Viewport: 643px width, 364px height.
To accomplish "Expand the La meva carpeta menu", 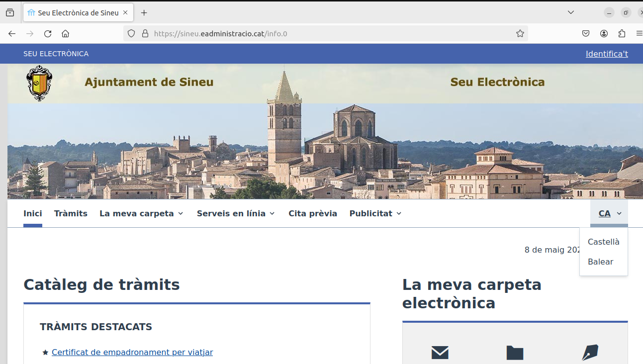I will click(x=141, y=213).
